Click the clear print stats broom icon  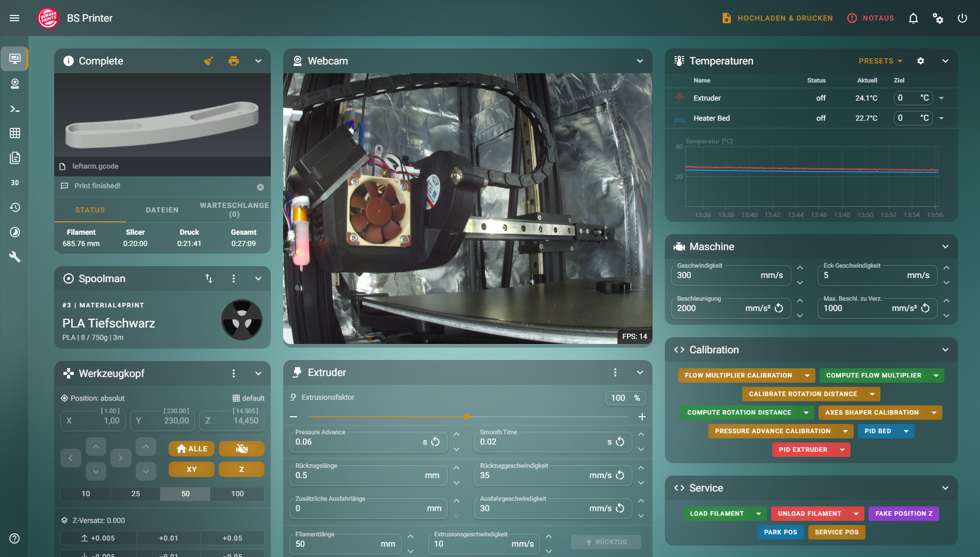tap(208, 61)
